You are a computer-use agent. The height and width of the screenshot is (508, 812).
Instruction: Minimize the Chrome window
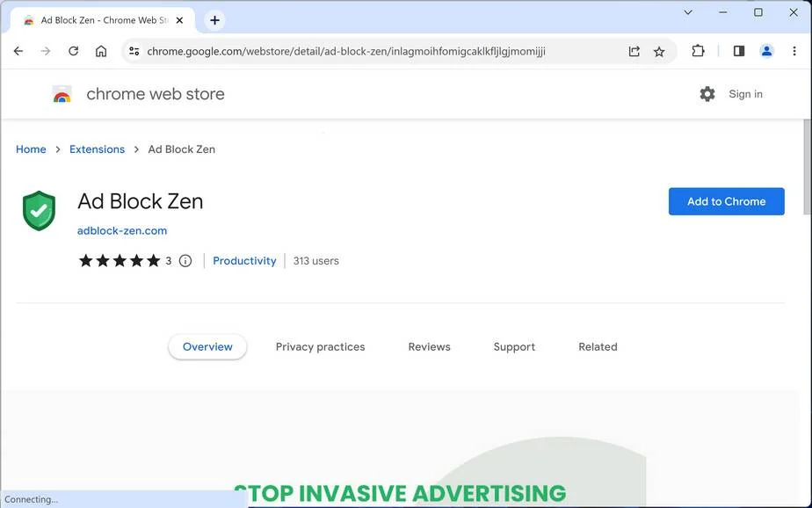click(x=723, y=12)
